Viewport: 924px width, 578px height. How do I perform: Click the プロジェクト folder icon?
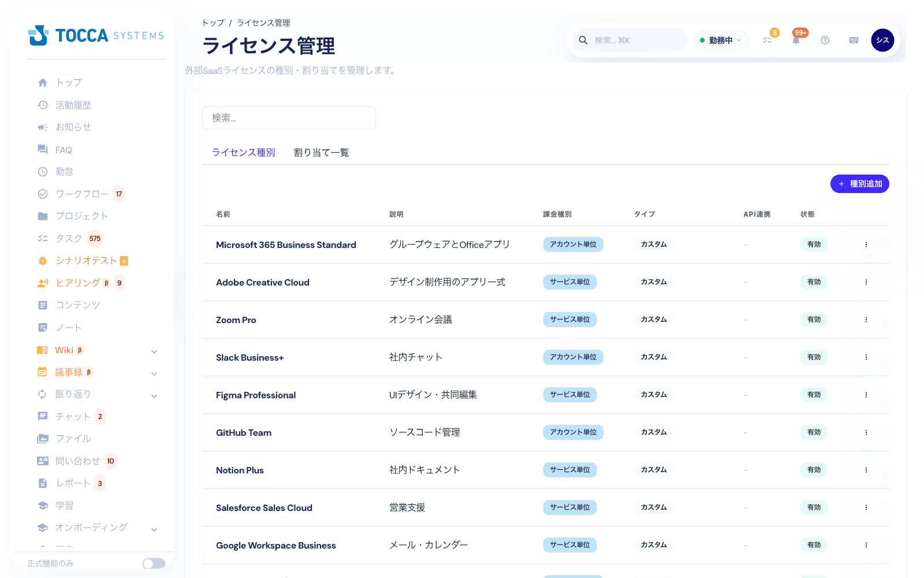[x=43, y=216]
